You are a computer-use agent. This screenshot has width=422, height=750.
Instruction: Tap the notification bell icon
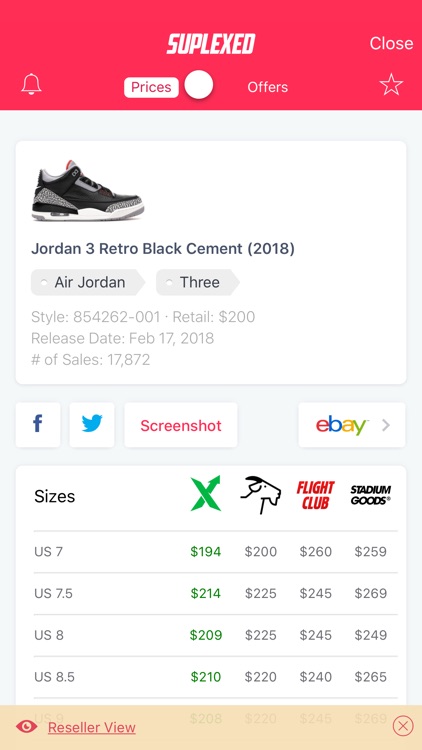(32, 85)
